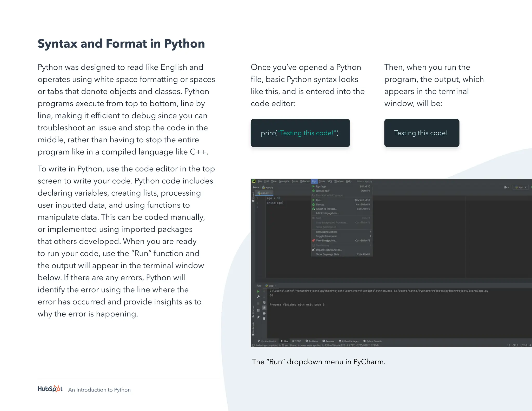Choose View Breakpoints menu entry
This screenshot has height=411, width=532.
point(342,241)
